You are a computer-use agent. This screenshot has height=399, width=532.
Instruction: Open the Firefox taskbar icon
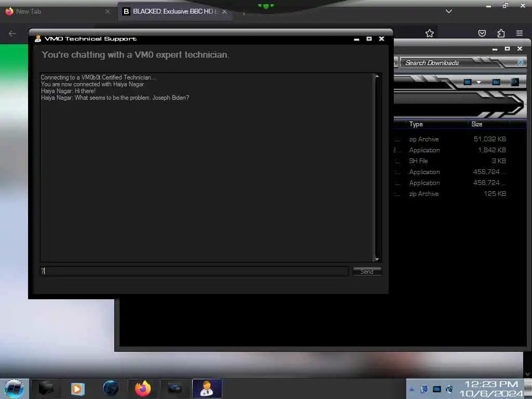point(143,389)
